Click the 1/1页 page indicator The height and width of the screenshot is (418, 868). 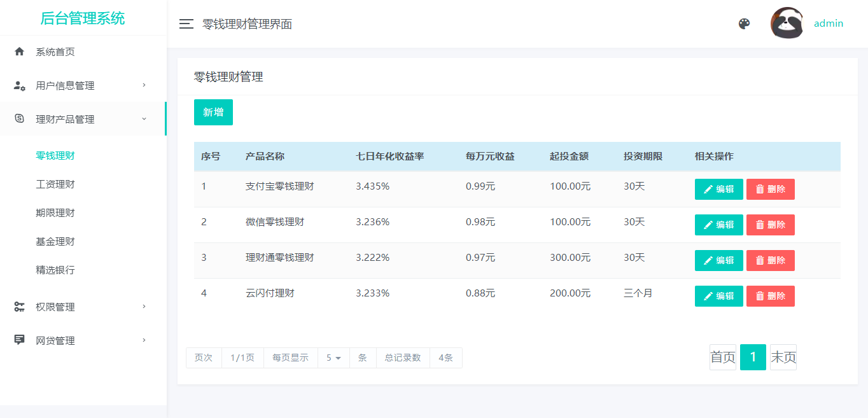pos(242,358)
